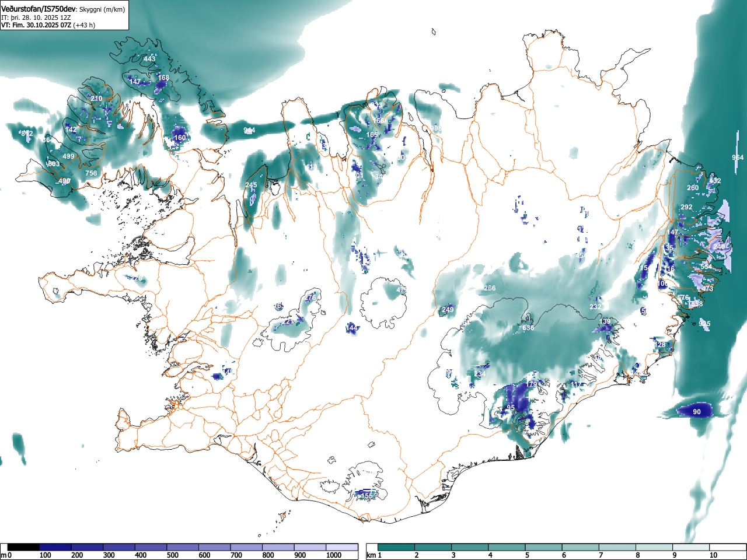The image size is (747, 560).
Task: Click the 1–2 km dark teal swatch
Action: pyautogui.click(x=396, y=547)
